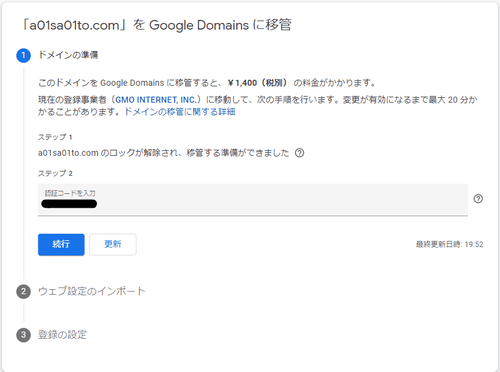Click the 続行 button
The width and height of the screenshot is (500, 372).
tap(61, 244)
